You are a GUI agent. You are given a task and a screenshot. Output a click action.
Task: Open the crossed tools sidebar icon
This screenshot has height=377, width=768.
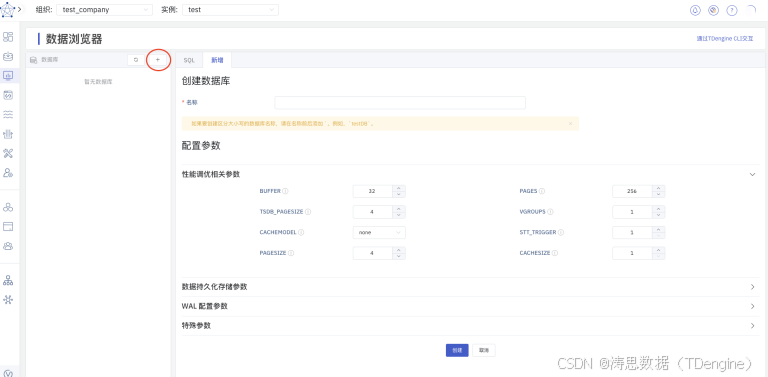click(x=8, y=153)
